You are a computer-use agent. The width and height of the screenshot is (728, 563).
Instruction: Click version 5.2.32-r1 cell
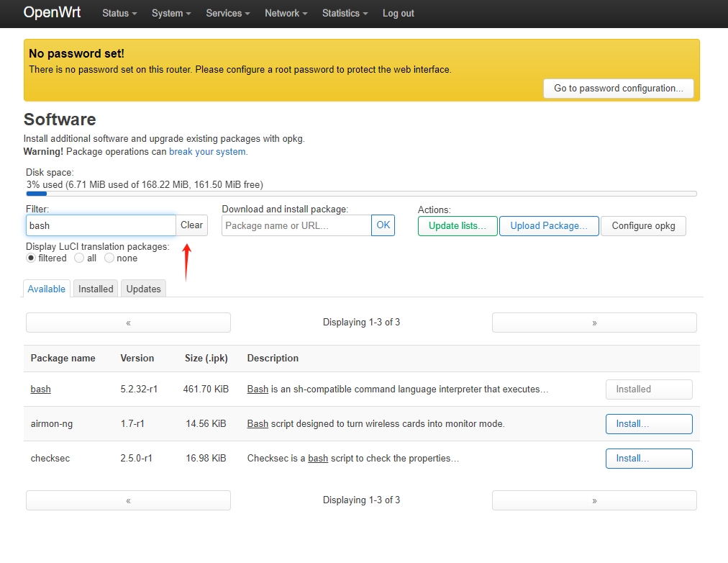coord(139,389)
